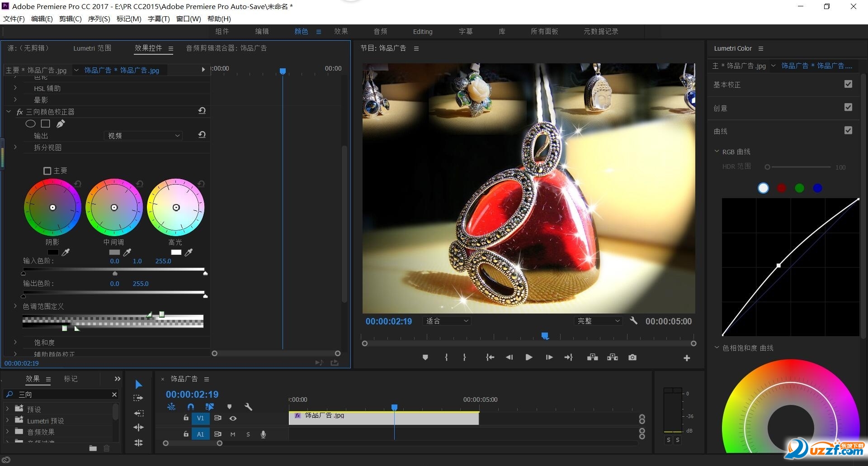The width and height of the screenshot is (868, 466).
Task: Switch to the 效果 workspace tab
Action: point(341,31)
